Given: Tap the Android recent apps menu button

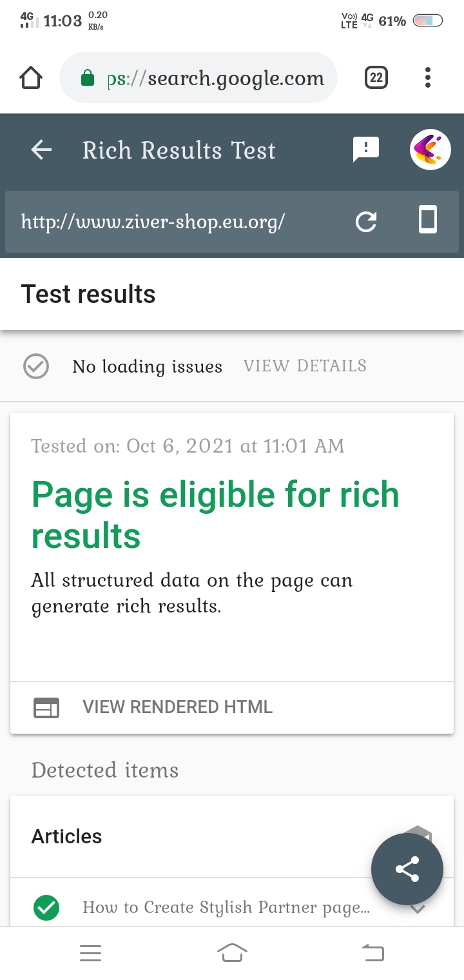Looking at the screenshot, I should [91, 953].
